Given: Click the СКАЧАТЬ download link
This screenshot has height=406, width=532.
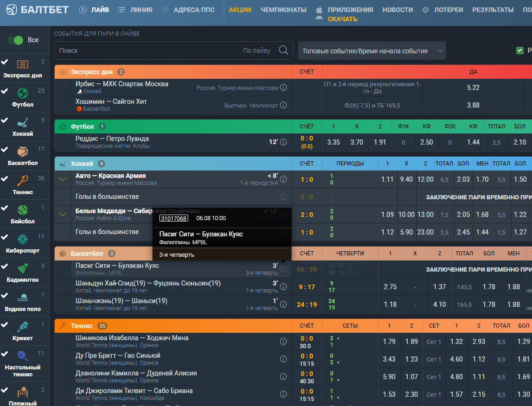Looking at the screenshot, I should coord(342,19).
